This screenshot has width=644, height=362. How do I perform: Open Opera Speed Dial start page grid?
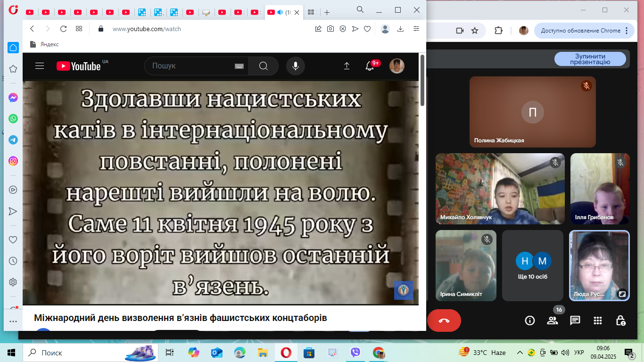coord(79,29)
